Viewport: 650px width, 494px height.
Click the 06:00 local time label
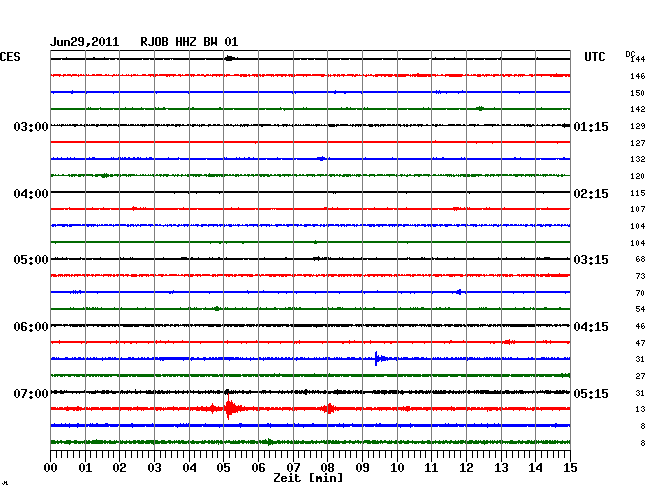pyautogui.click(x=31, y=327)
